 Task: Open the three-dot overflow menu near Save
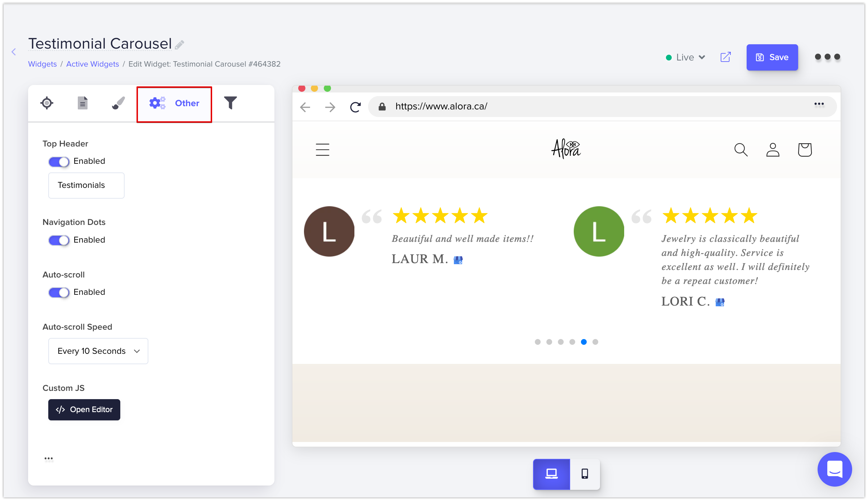coord(827,57)
